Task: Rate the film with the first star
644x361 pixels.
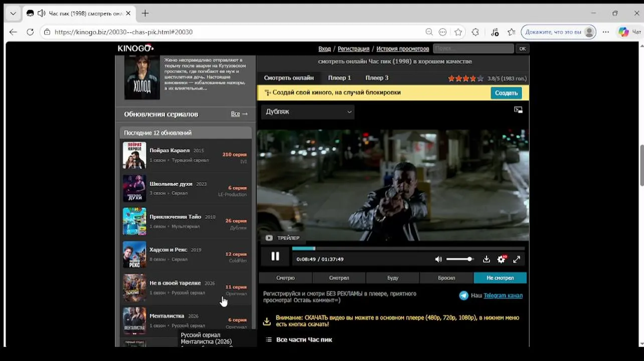Action: (451, 78)
